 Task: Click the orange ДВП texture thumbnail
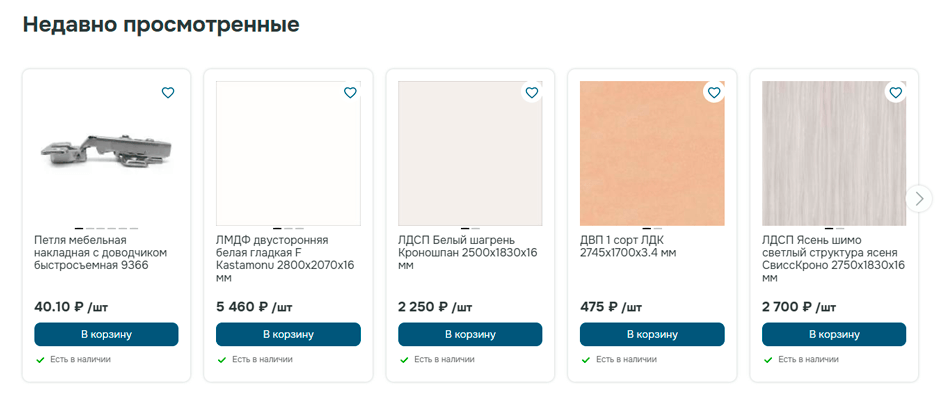tap(652, 152)
